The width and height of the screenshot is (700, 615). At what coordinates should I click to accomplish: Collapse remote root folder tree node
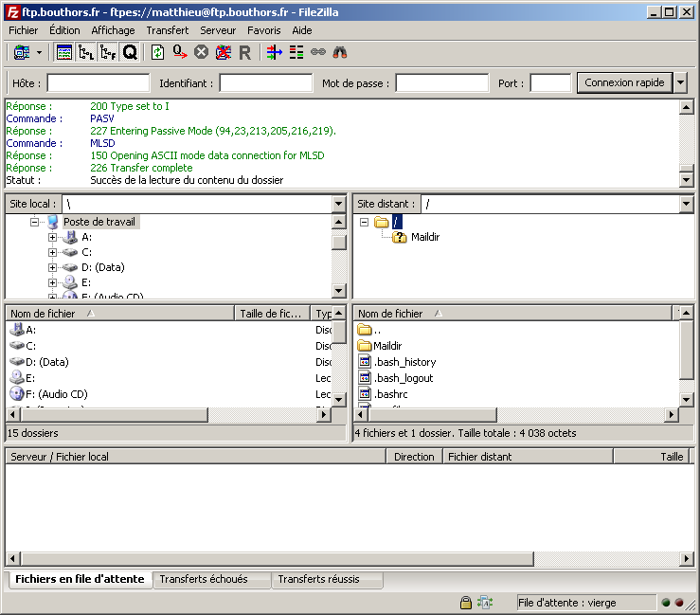[x=365, y=222]
